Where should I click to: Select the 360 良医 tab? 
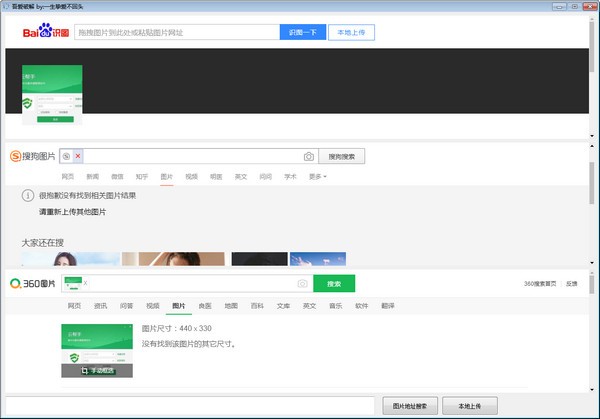click(x=205, y=306)
